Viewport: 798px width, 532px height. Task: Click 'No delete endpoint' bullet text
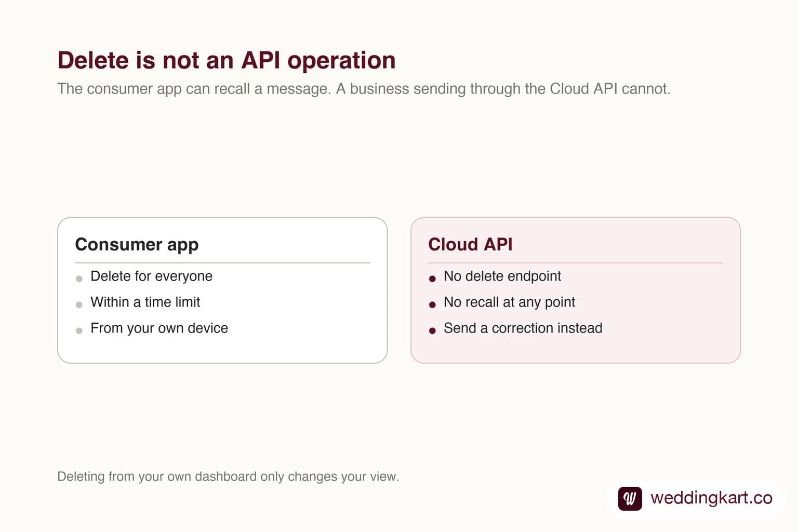tap(502, 276)
